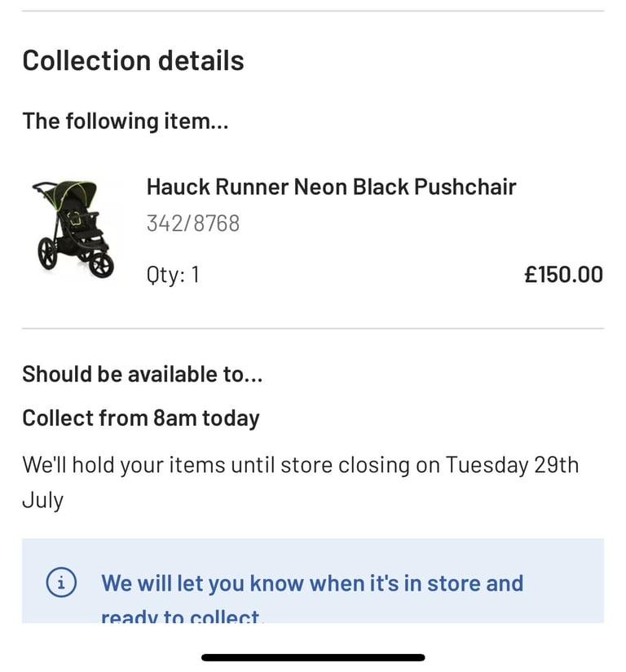This screenshot has height=672, width=626.
Task: Tap "We will let you know" banner text
Action: [x=312, y=583]
